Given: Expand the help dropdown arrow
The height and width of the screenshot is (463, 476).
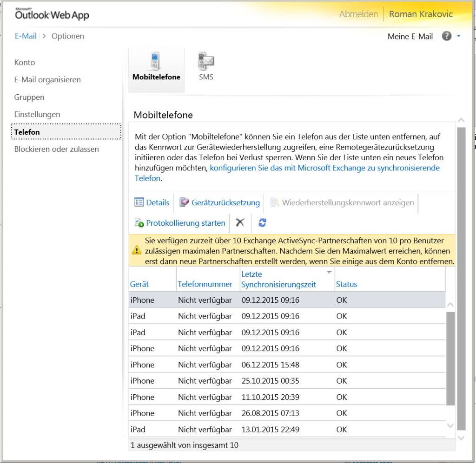Looking at the screenshot, I should [x=459, y=36].
